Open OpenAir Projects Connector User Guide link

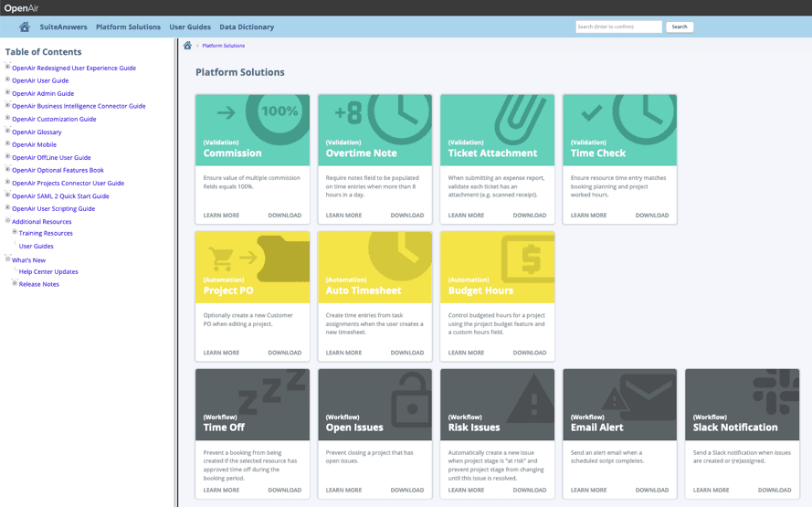pyautogui.click(x=68, y=183)
